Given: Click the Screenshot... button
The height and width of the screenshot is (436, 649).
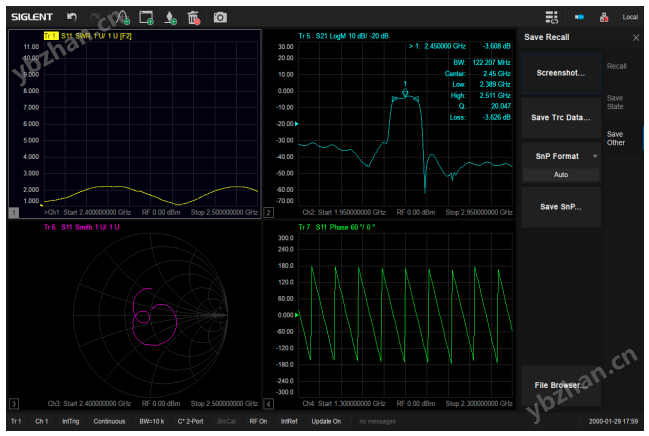Looking at the screenshot, I should click(x=561, y=73).
